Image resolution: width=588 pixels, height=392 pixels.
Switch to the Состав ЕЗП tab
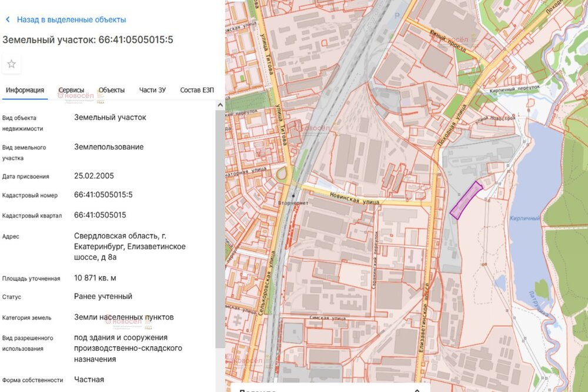[197, 90]
